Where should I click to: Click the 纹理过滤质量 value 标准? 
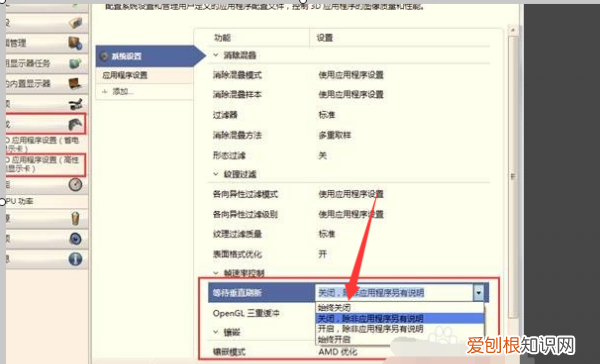(327, 234)
